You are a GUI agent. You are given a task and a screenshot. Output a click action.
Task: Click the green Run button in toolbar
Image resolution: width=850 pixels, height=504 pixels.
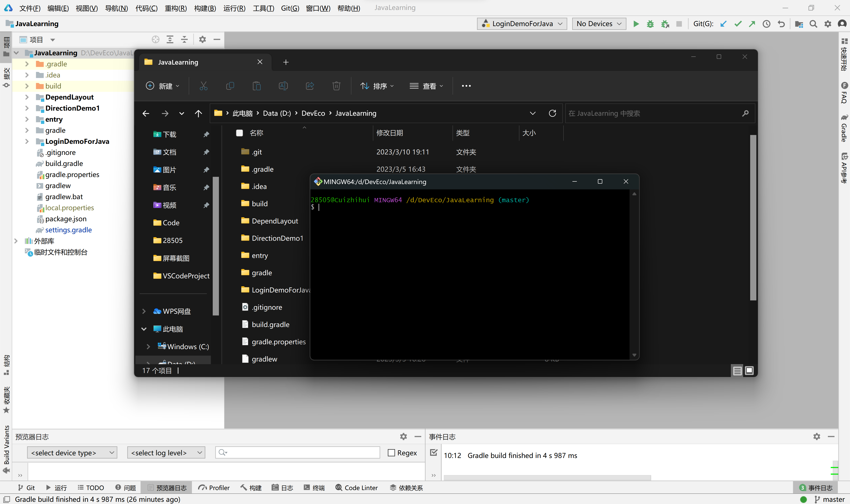(x=636, y=24)
